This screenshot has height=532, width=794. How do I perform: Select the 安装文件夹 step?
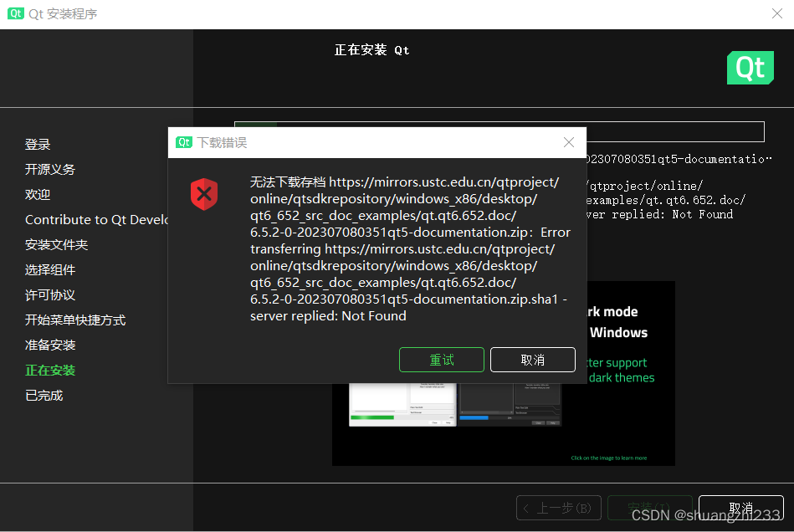click(57, 244)
